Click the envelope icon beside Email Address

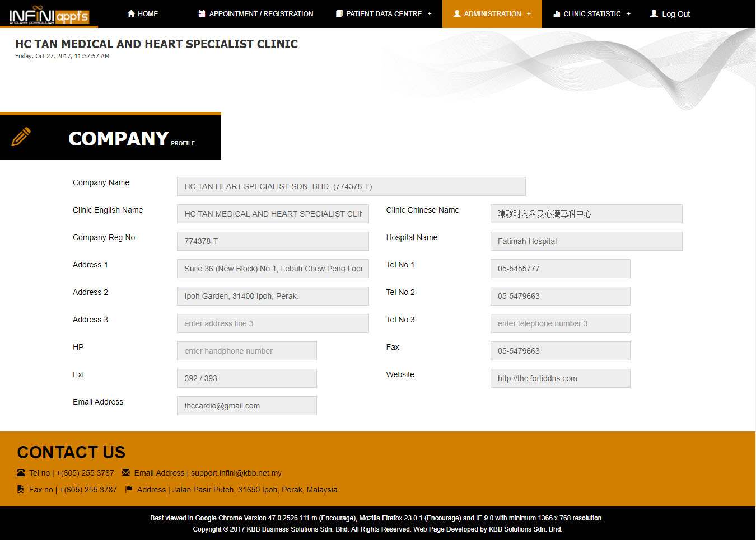click(125, 473)
